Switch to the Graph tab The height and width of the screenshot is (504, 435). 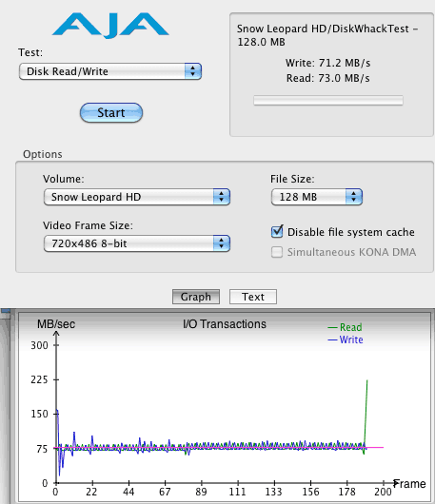coord(196,297)
